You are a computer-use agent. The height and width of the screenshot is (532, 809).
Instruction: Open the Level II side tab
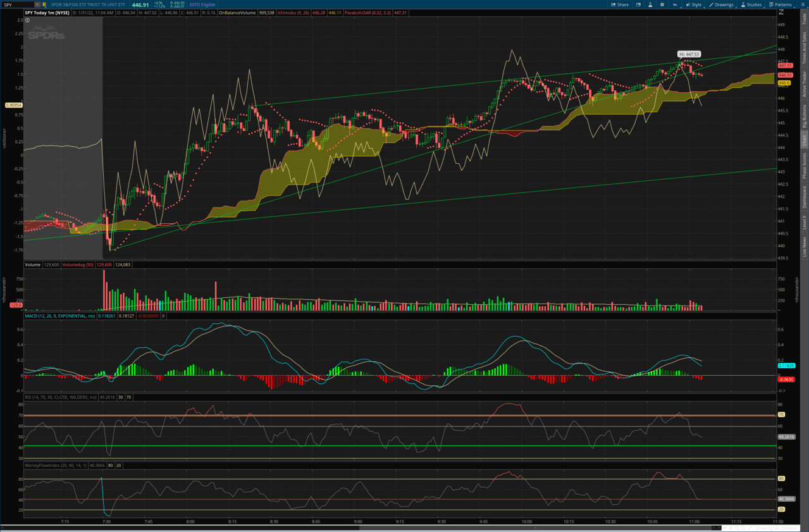805,222
